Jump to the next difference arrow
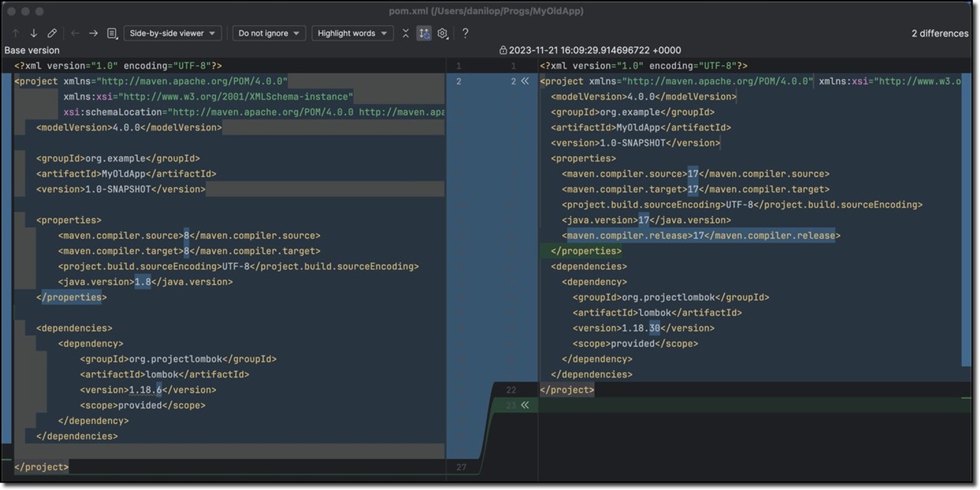This screenshot has height=490, width=980. tap(34, 34)
